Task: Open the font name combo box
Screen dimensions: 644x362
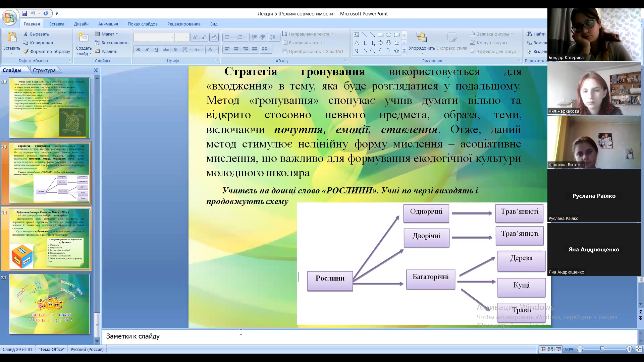Action: (154, 37)
